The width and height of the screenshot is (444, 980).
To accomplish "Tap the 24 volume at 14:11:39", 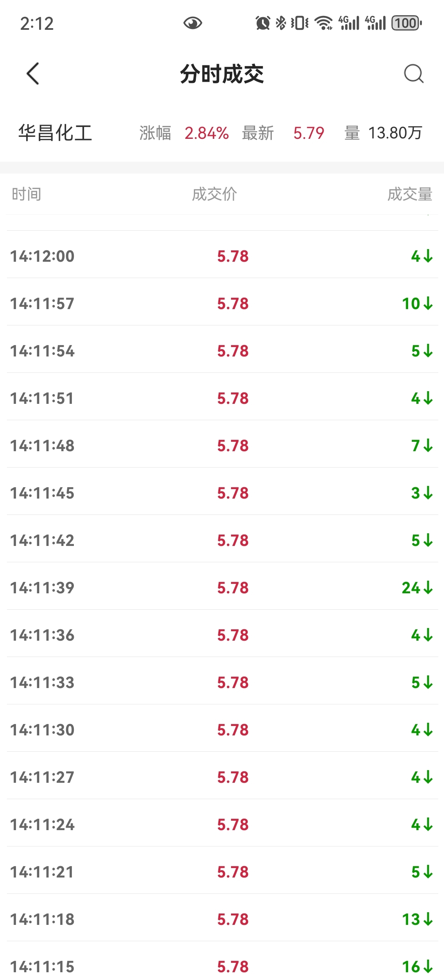I will click(411, 588).
